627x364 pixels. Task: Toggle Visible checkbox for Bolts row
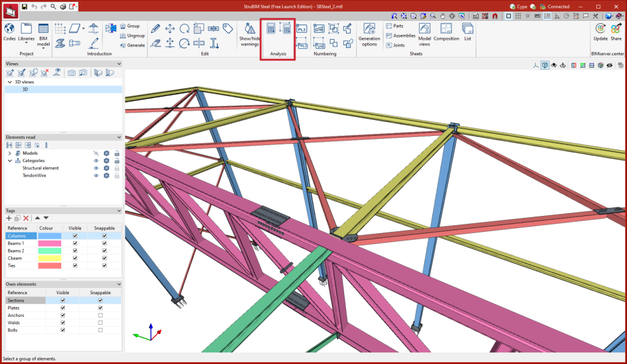coord(63,330)
